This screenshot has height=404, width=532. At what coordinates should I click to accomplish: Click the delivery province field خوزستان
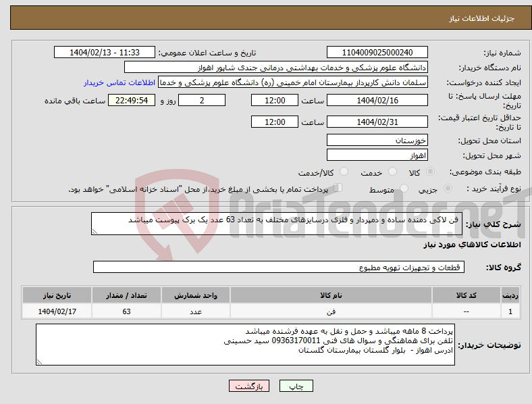point(377,140)
